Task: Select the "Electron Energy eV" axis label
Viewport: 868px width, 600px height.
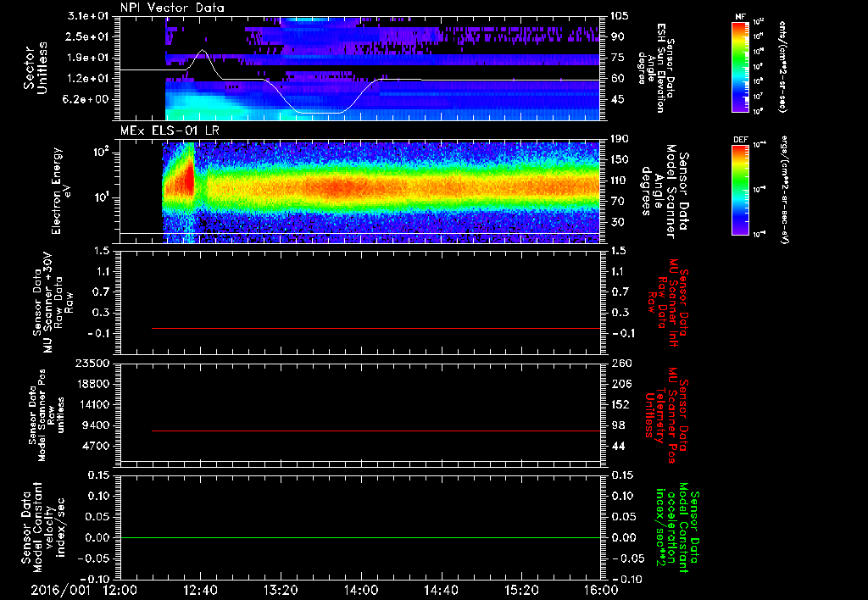Action: 62,191
